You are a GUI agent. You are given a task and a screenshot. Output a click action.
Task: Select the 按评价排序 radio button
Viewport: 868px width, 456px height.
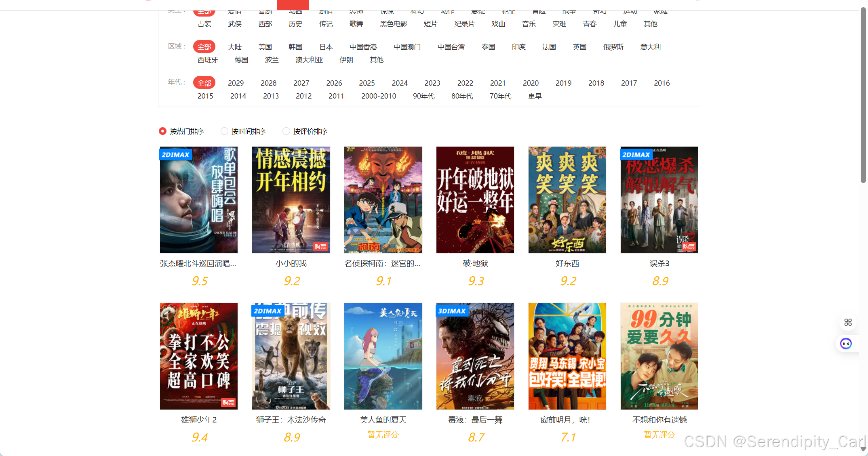click(287, 131)
